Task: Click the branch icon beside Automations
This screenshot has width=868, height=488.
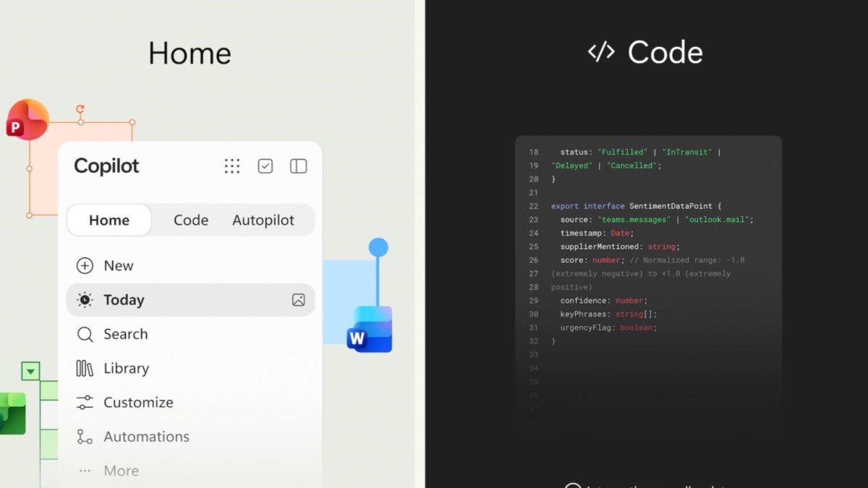Action: click(x=85, y=437)
